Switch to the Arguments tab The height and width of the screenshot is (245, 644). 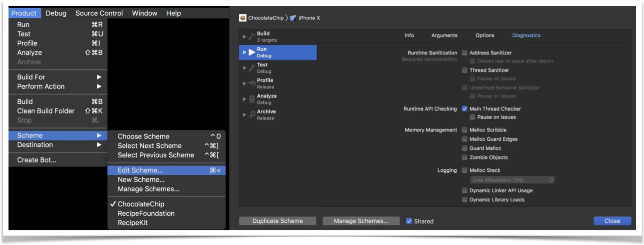tap(444, 35)
